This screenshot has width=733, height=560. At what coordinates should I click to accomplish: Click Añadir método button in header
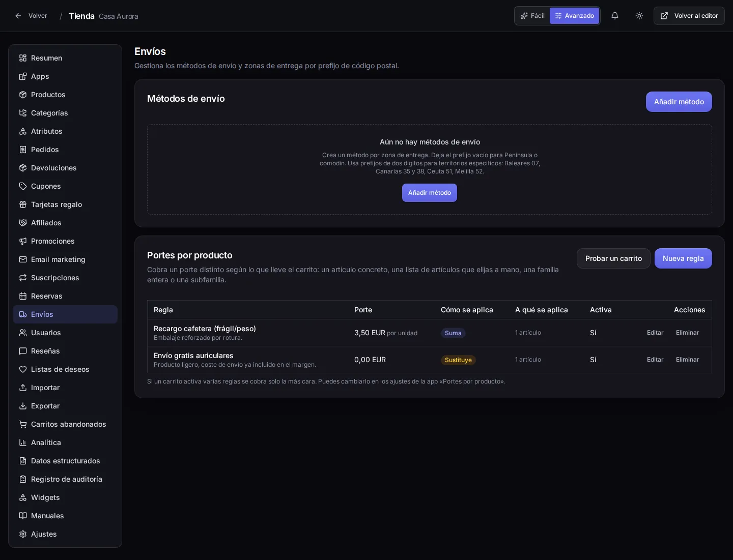(679, 102)
